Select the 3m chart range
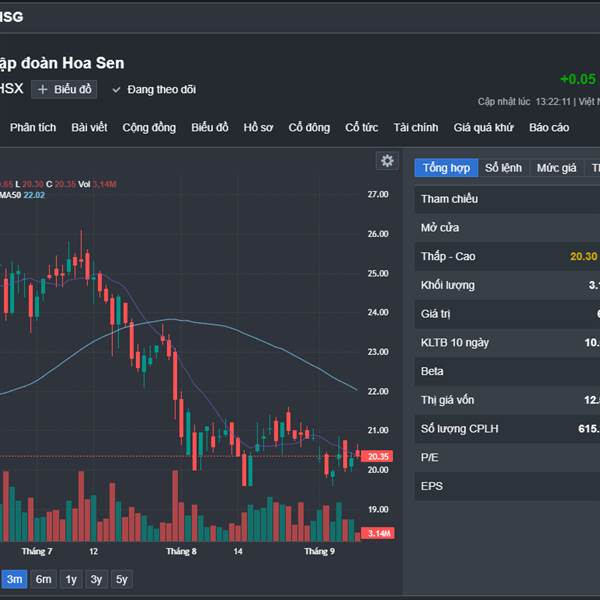Viewport: 600px width, 600px height. point(14,579)
